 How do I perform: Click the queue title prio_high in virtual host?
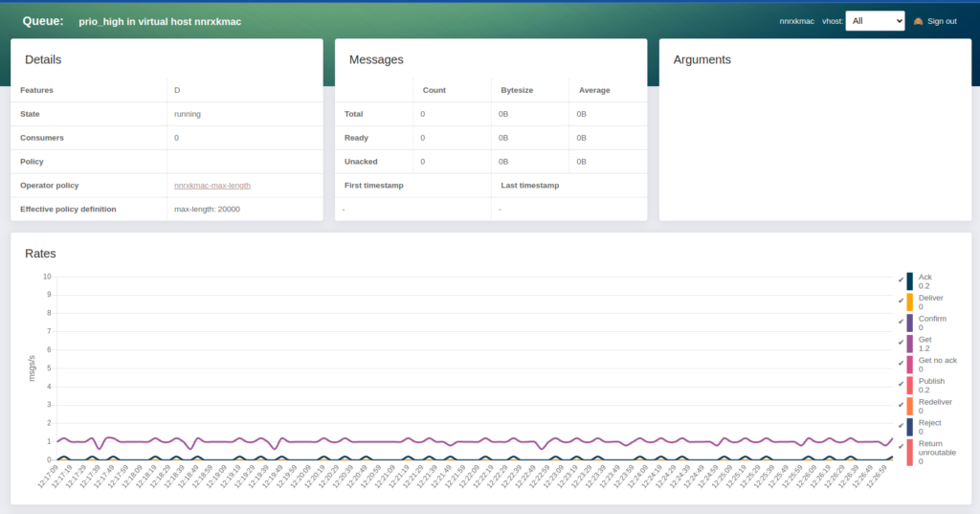(160, 21)
